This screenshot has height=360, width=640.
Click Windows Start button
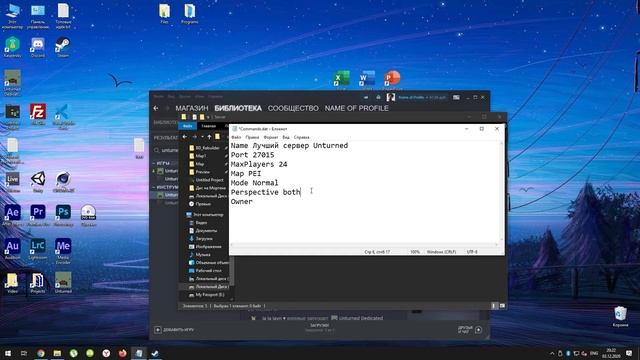8,353
